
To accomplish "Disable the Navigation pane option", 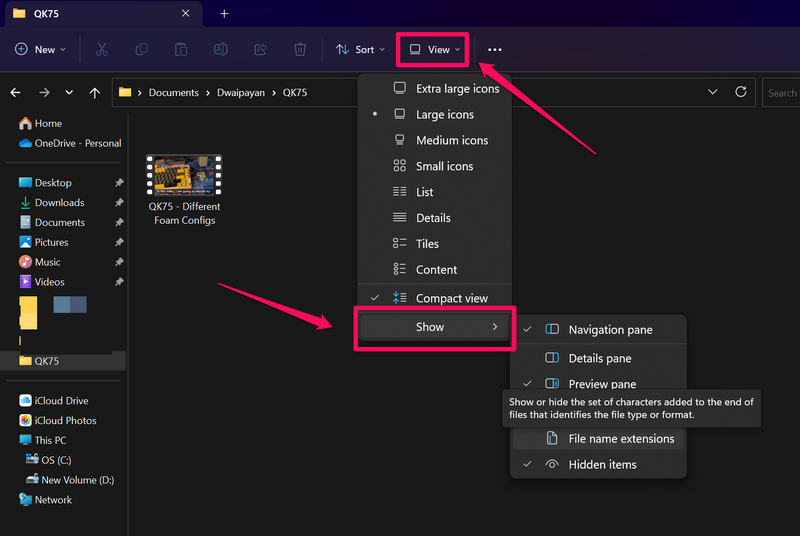I will pyautogui.click(x=609, y=330).
